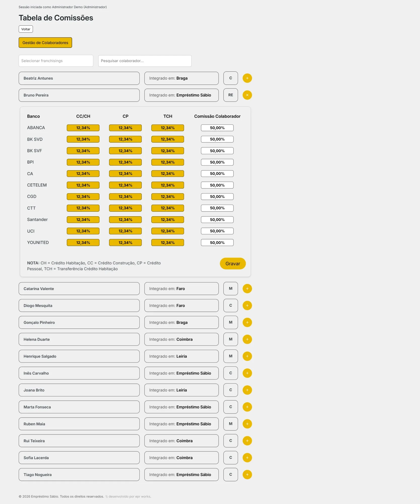The height and width of the screenshot is (504, 420).
Task: Select Santander TCH 12,34% field
Action: click(168, 219)
